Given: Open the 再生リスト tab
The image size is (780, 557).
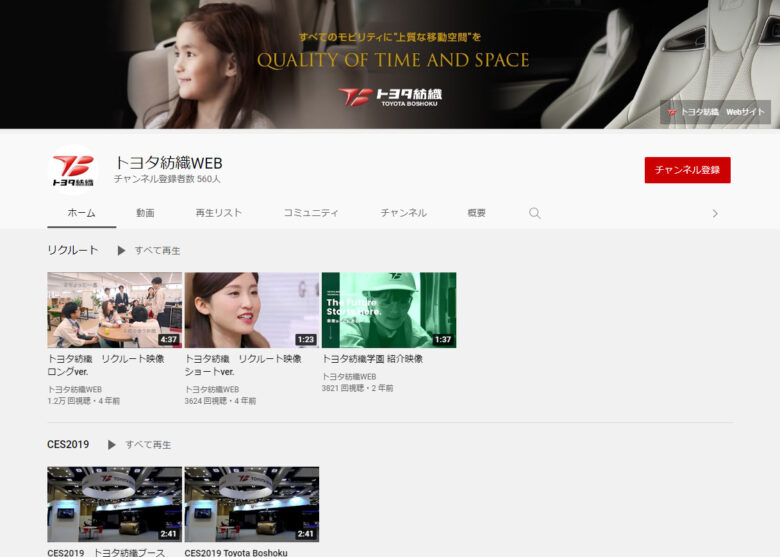Looking at the screenshot, I should 218,213.
